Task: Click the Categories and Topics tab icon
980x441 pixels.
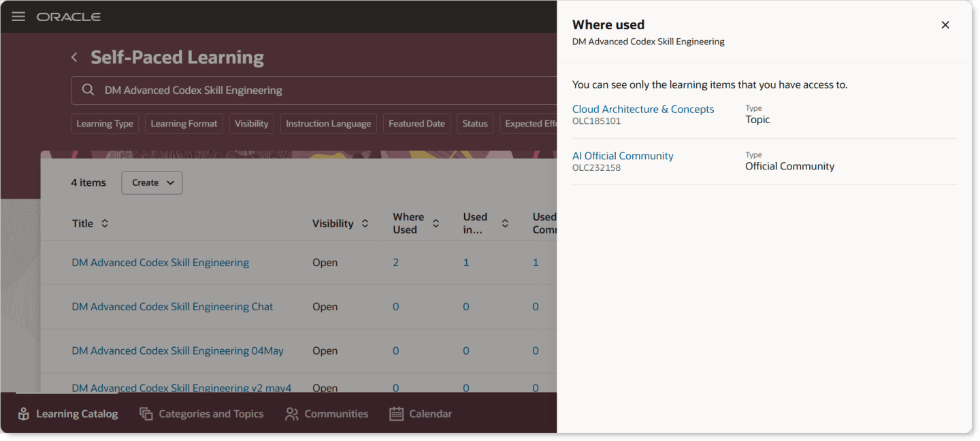Action: [146, 414]
